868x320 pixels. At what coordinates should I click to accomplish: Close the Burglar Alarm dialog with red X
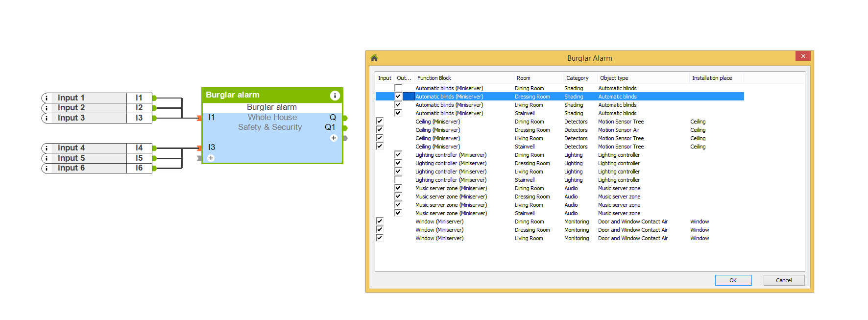pos(803,56)
